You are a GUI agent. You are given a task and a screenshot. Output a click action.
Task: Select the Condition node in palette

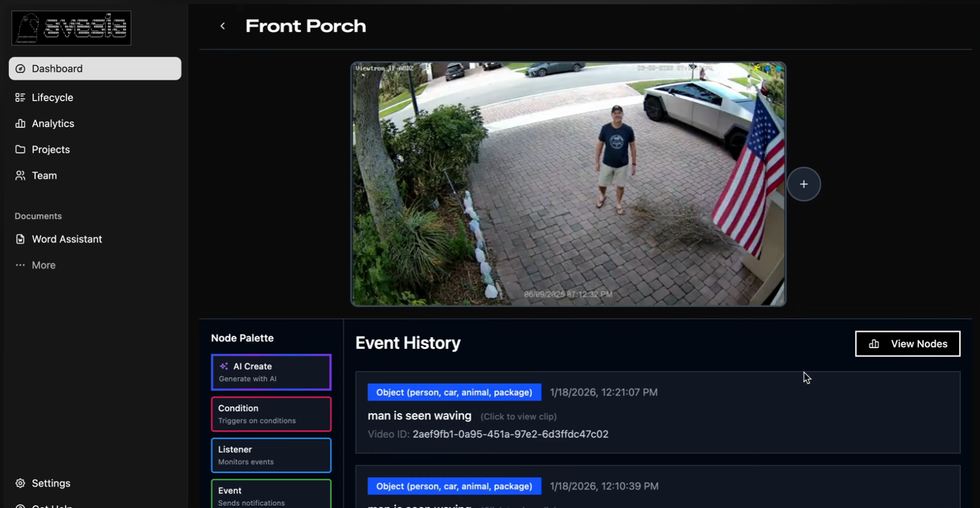(271, 414)
